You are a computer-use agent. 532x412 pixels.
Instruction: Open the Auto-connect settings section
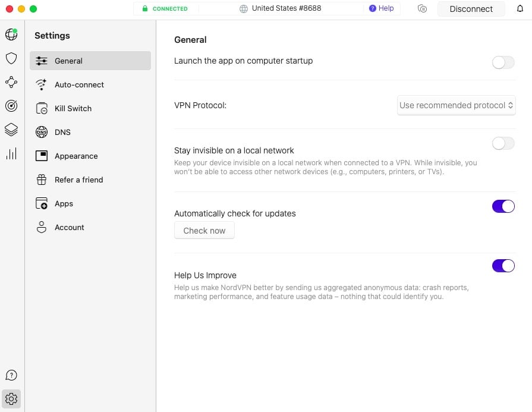point(78,84)
